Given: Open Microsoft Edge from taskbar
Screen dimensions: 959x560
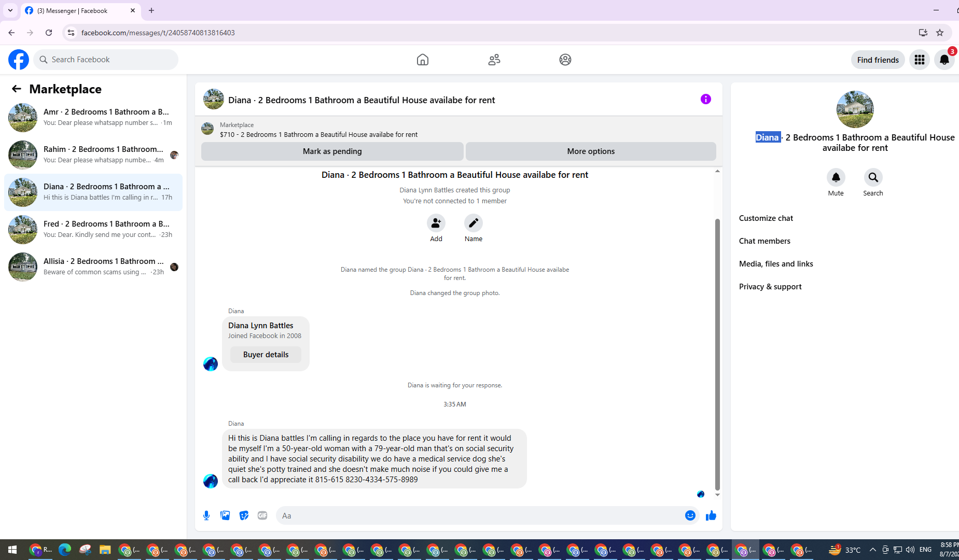Looking at the screenshot, I should pyautogui.click(x=65, y=550).
